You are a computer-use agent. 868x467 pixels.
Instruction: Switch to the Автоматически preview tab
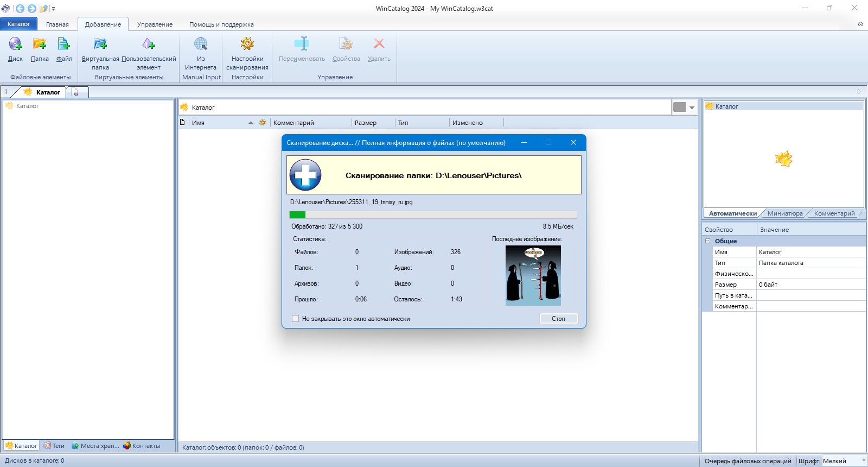[732, 213]
